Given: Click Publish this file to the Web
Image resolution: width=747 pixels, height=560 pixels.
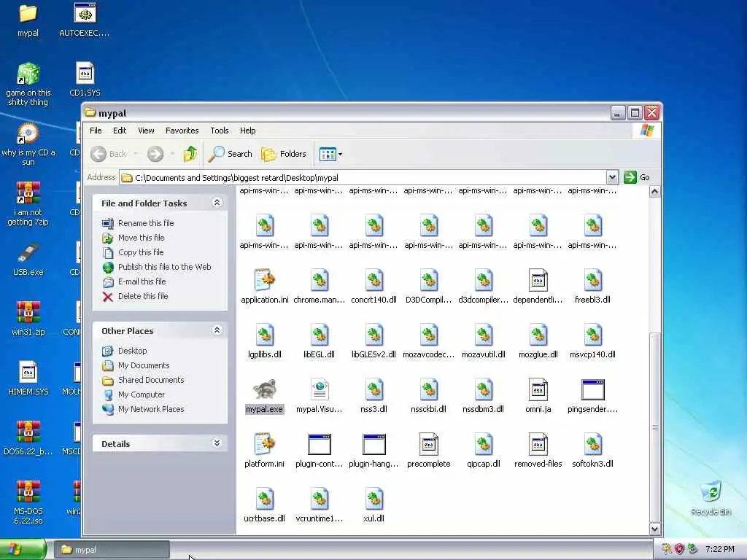Looking at the screenshot, I should [164, 267].
